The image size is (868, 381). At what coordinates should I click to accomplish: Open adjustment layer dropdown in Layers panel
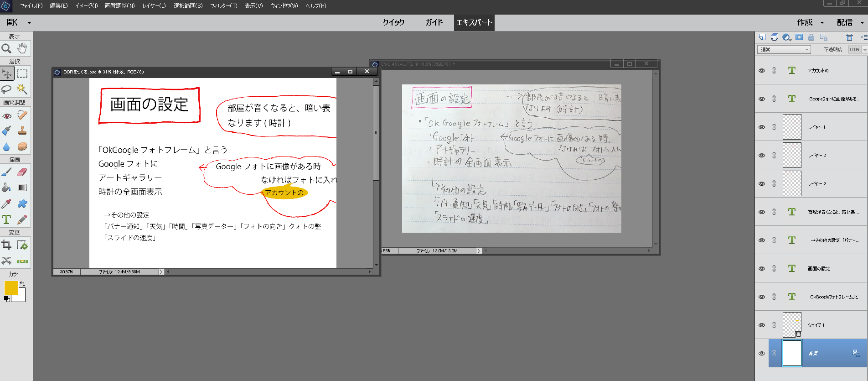click(x=787, y=37)
